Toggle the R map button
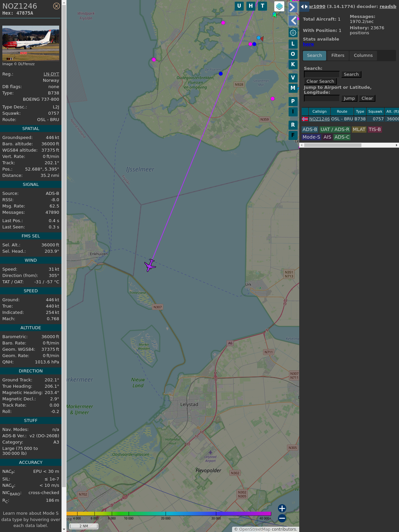This screenshot has width=399, height=532. coord(293,125)
